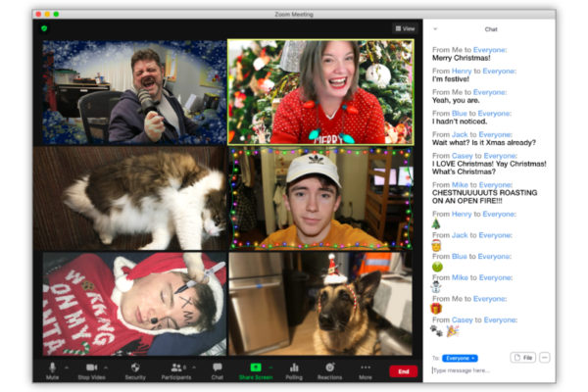The height and width of the screenshot is (392, 588).
Task: Click the Christmas tree emoji message
Action: pos(436,224)
